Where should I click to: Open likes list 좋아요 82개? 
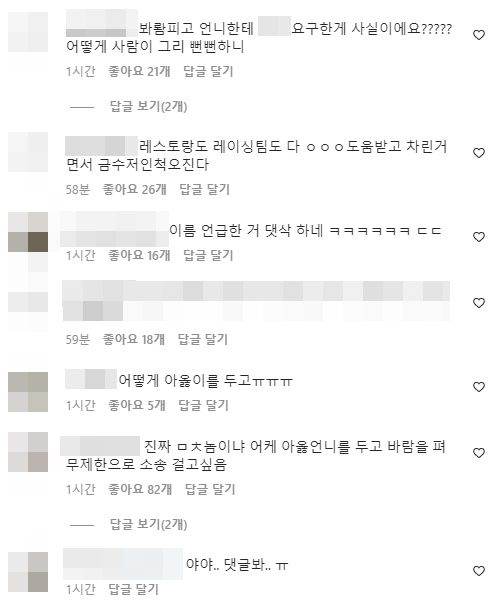pyautogui.click(x=140, y=489)
